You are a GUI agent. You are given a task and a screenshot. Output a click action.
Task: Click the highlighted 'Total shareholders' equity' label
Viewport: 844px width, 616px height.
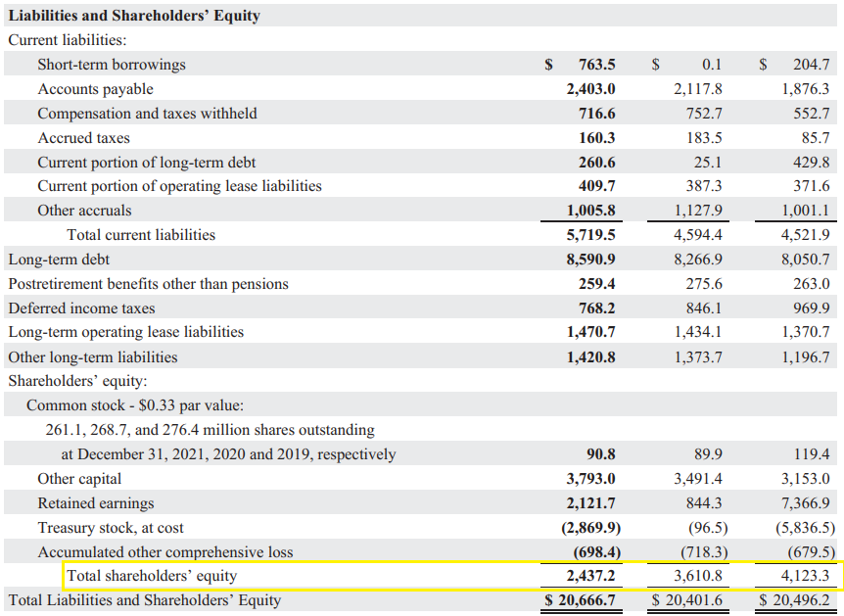point(152,576)
